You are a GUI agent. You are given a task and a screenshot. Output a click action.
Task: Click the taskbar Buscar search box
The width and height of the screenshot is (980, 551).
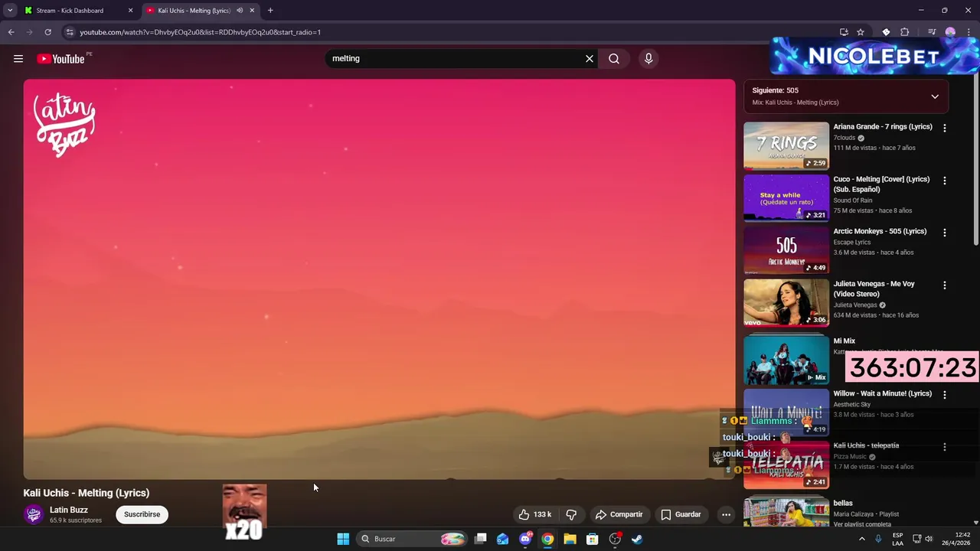413,539
